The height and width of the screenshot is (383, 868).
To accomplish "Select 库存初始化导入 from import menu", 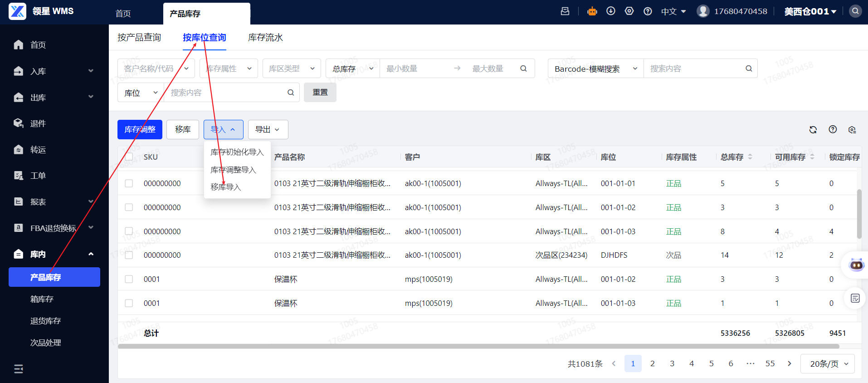I will [237, 152].
